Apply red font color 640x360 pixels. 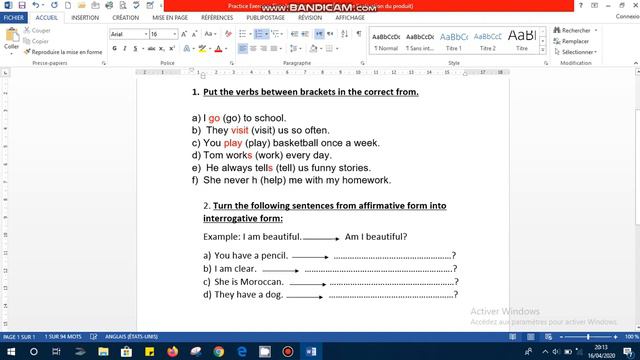[x=218, y=49]
